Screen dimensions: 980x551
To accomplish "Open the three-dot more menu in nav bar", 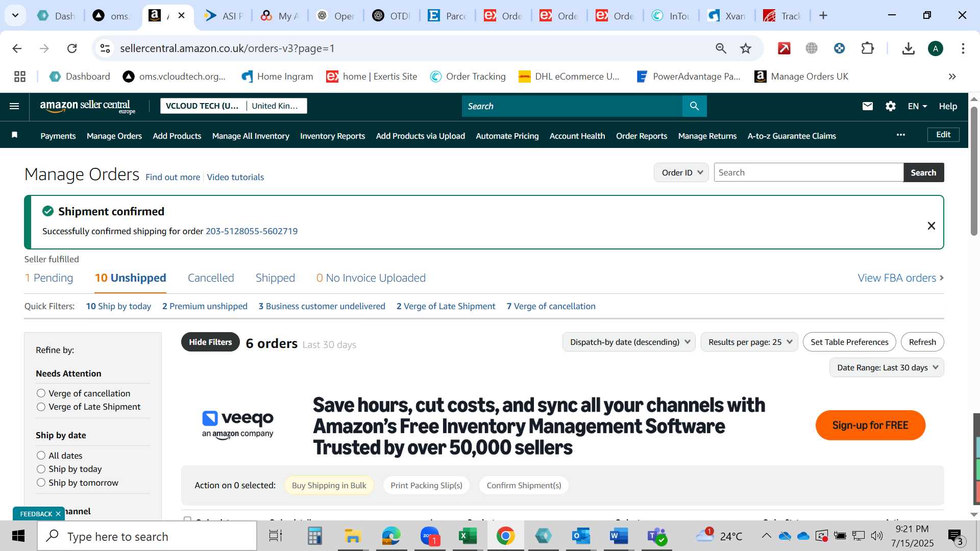I will [901, 135].
